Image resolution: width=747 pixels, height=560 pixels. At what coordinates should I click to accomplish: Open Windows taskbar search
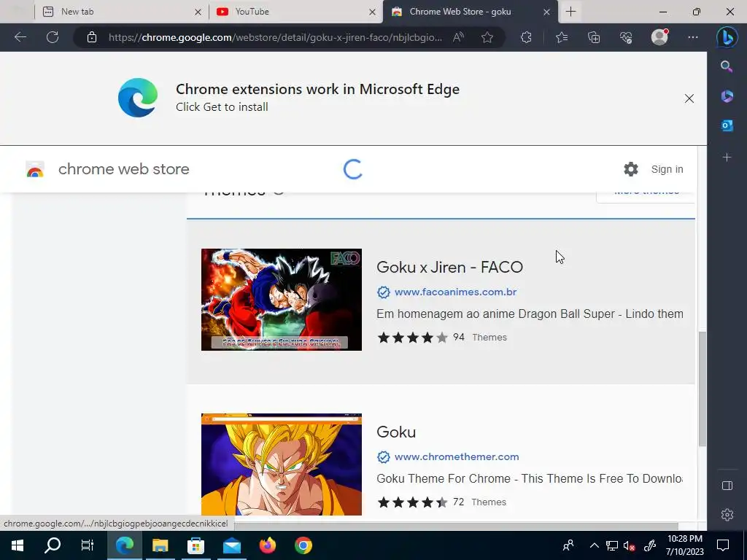(x=53, y=545)
